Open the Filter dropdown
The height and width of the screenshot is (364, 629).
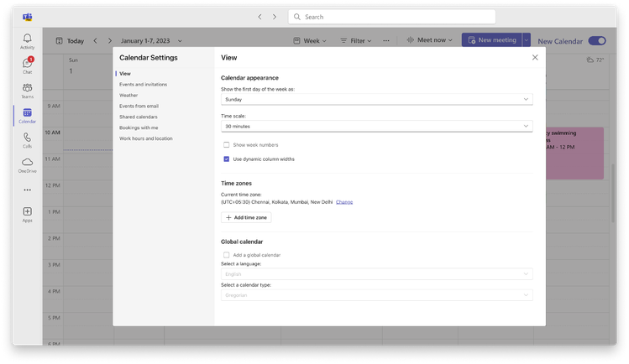click(x=356, y=41)
